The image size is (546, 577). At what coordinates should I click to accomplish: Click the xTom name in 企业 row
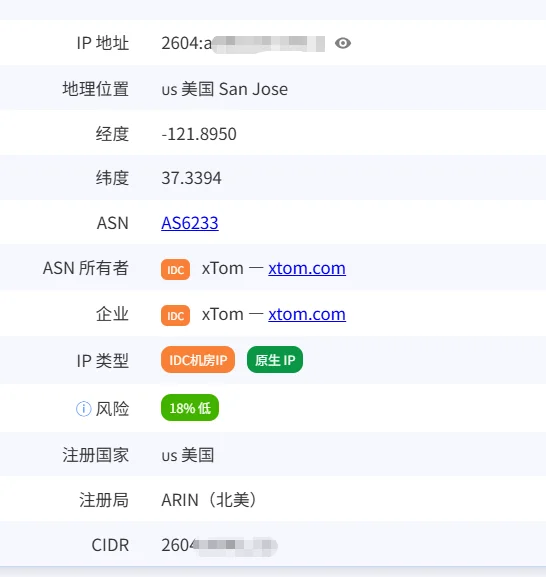coord(223,314)
